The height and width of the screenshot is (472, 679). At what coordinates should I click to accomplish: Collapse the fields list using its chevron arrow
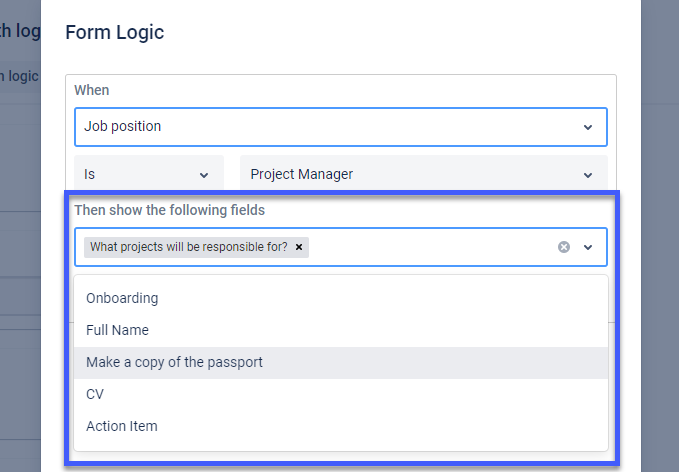point(588,247)
